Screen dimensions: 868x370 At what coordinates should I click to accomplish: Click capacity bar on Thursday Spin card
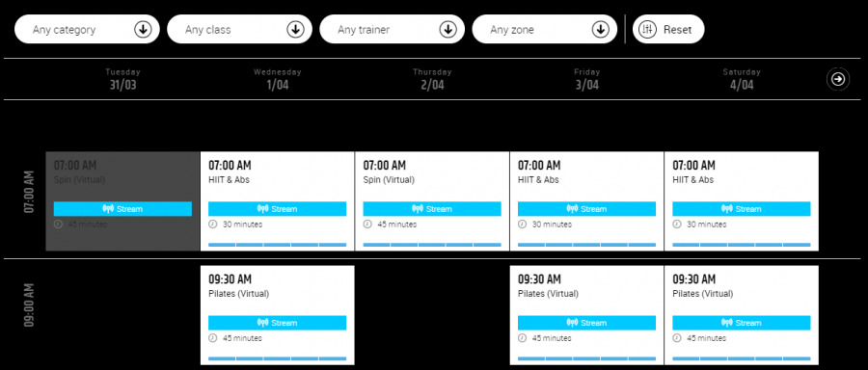[x=432, y=245]
